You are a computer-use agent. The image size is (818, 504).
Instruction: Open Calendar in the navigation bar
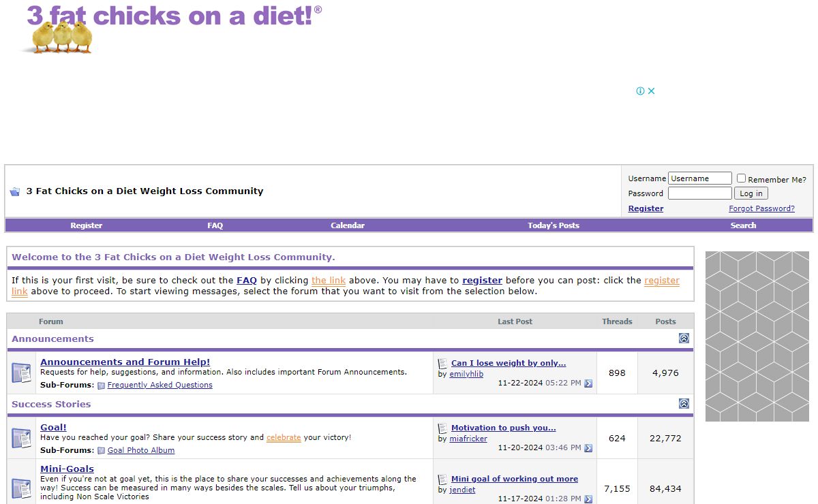pos(348,225)
